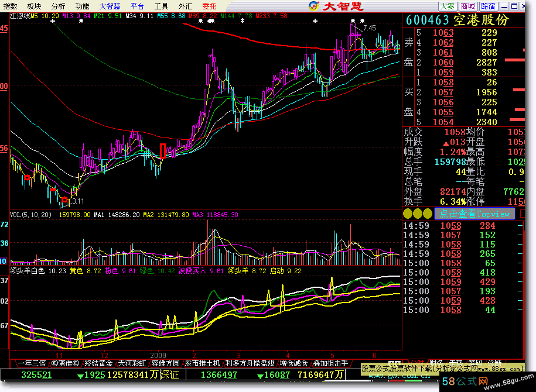Click the white star marker directly above the 7.45 peak

click(353, 21)
